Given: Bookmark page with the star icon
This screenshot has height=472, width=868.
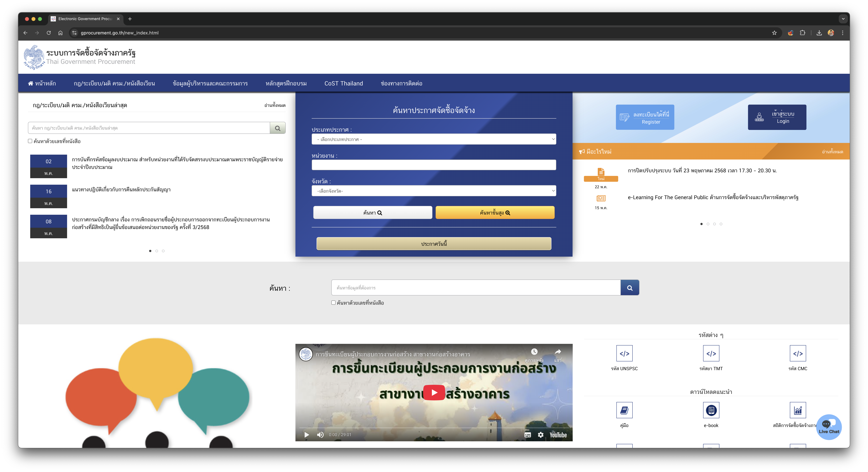Looking at the screenshot, I should [774, 33].
